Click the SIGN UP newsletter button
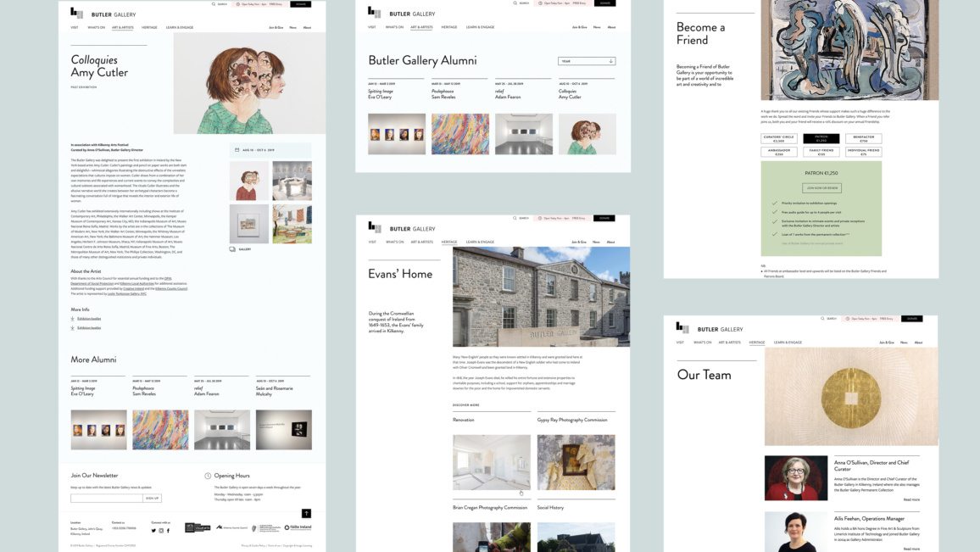This screenshot has height=552, width=980. (152, 498)
